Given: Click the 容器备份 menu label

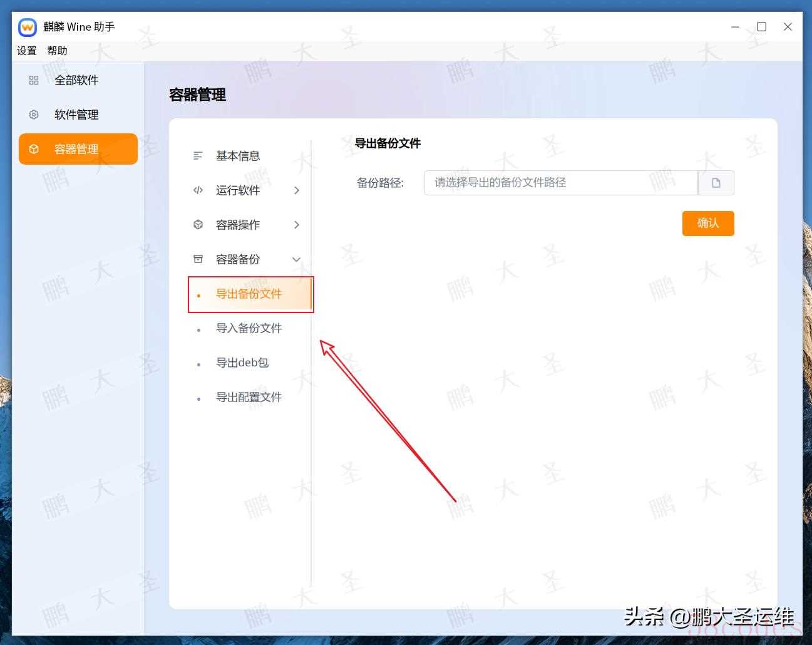Looking at the screenshot, I should click(238, 259).
